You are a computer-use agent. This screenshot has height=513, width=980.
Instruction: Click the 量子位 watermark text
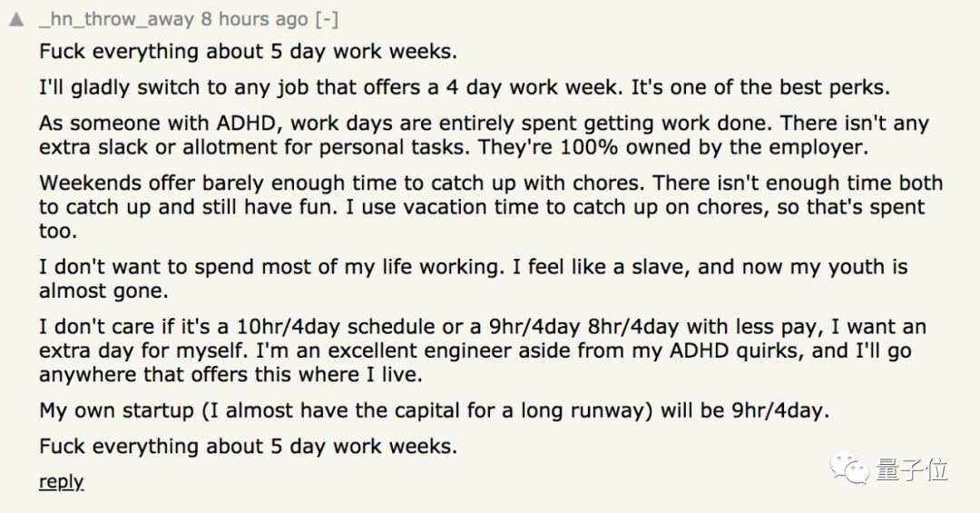912,469
